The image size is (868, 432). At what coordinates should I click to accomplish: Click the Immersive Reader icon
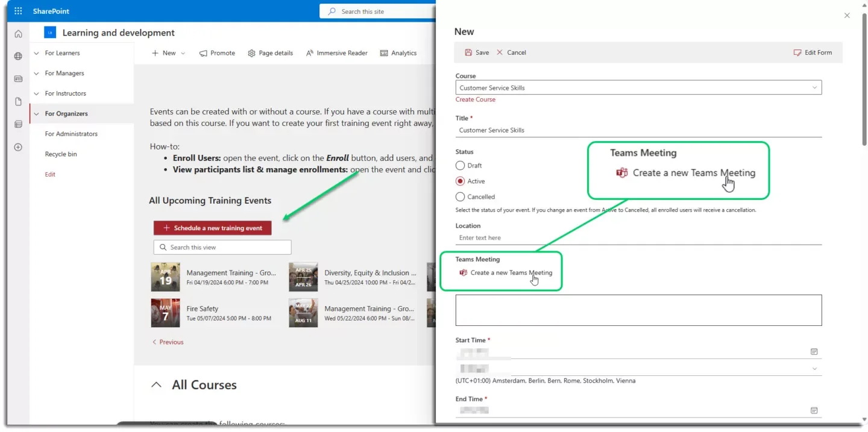point(310,53)
